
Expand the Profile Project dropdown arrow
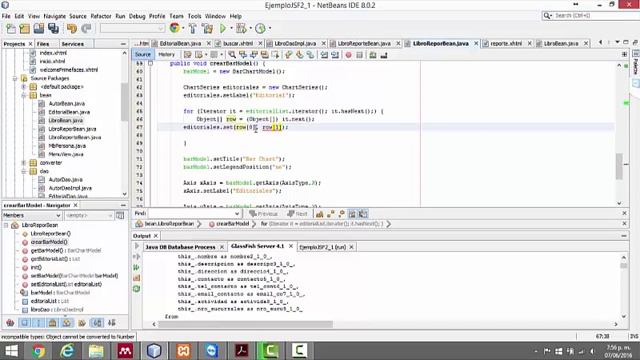click(x=269, y=28)
